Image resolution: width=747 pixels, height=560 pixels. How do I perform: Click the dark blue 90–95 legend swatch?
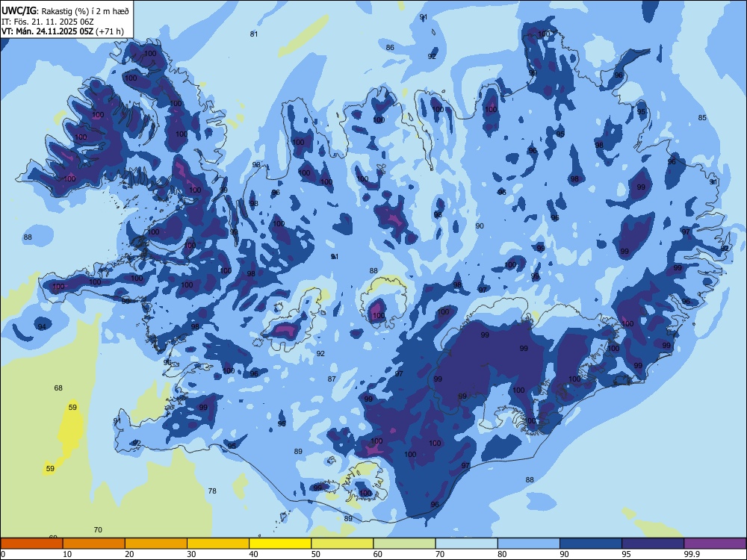[591, 544]
